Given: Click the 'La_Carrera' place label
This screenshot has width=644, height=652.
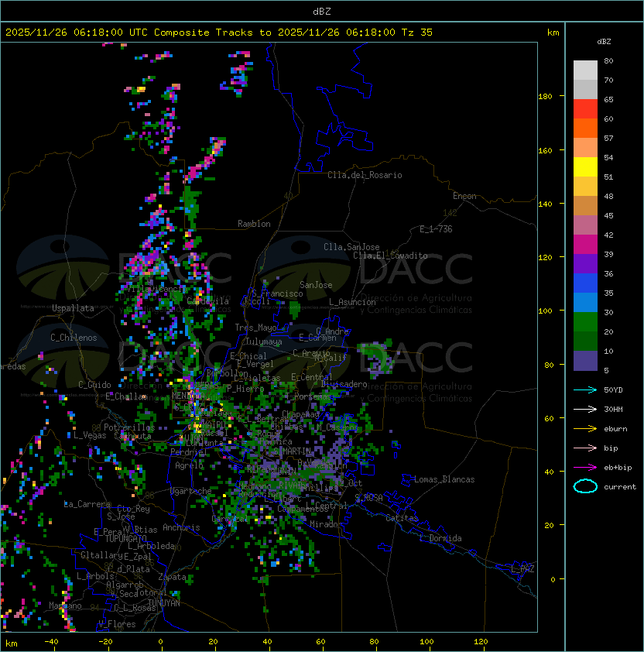Looking at the screenshot, I should point(87,504).
